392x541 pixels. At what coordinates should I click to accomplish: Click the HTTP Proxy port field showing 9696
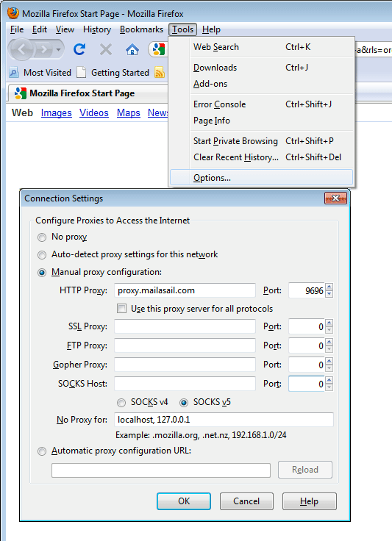pyautogui.click(x=307, y=290)
